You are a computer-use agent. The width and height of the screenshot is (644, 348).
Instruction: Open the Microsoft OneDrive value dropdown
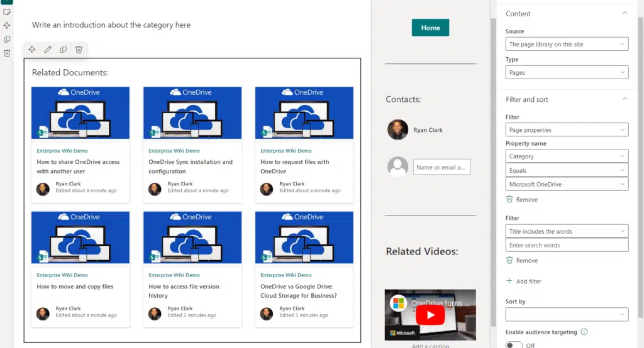tap(567, 184)
